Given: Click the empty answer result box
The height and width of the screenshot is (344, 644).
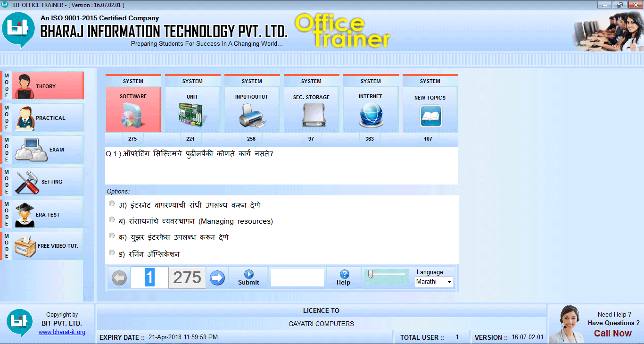Looking at the screenshot, I should 297,277.
